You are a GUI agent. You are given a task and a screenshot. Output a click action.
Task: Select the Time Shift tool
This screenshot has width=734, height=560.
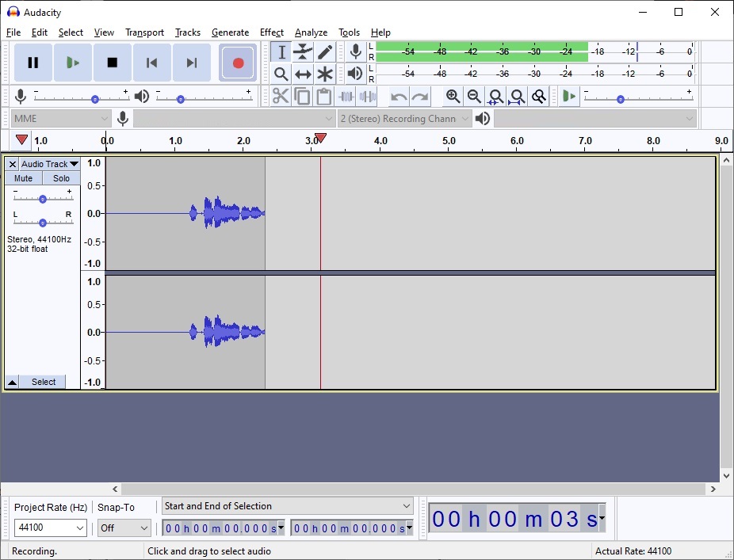(303, 74)
